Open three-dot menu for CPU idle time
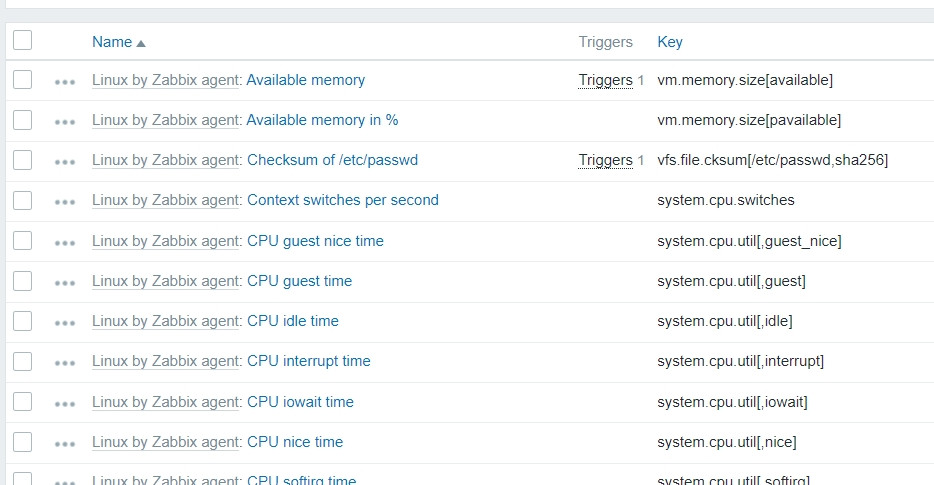This screenshot has width=934, height=485. (65, 322)
